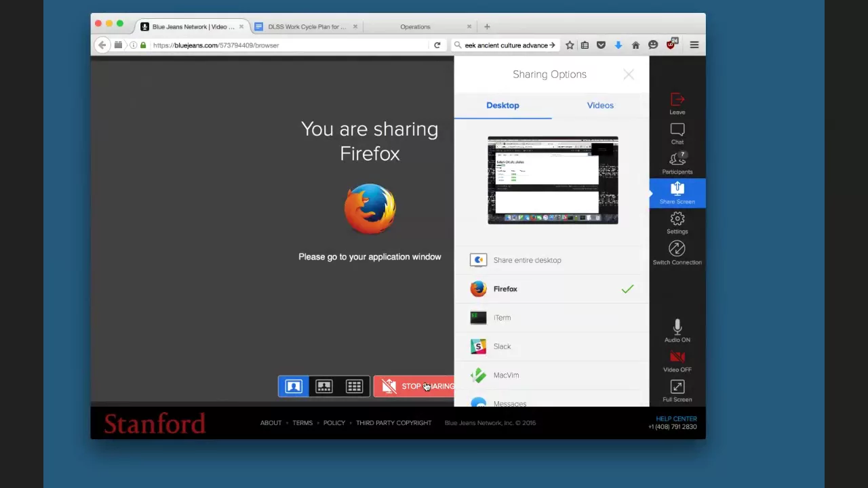The image size is (868, 488).
Task: Switch to the Operations browser tab
Action: tap(415, 26)
